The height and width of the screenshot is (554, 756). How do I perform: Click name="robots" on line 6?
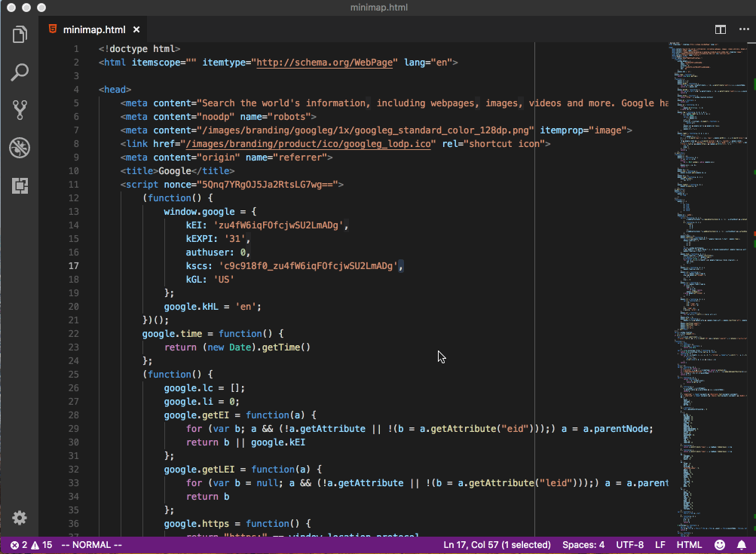point(275,117)
